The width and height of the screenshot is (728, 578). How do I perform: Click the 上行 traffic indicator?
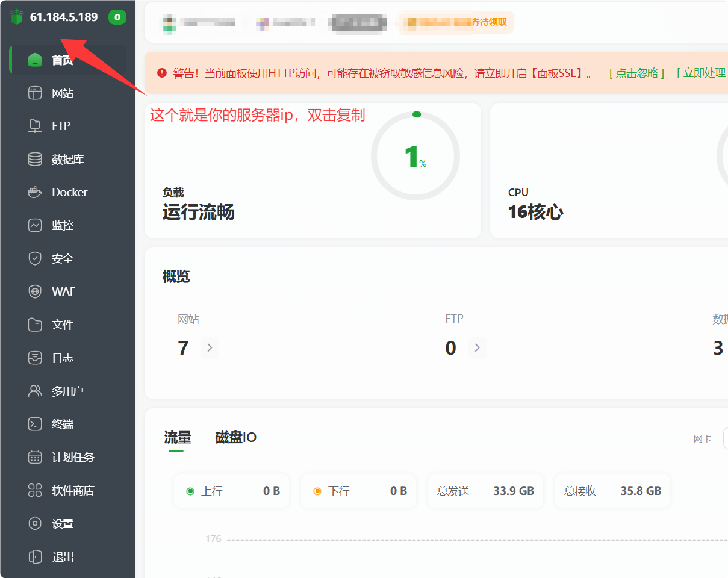(x=231, y=491)
